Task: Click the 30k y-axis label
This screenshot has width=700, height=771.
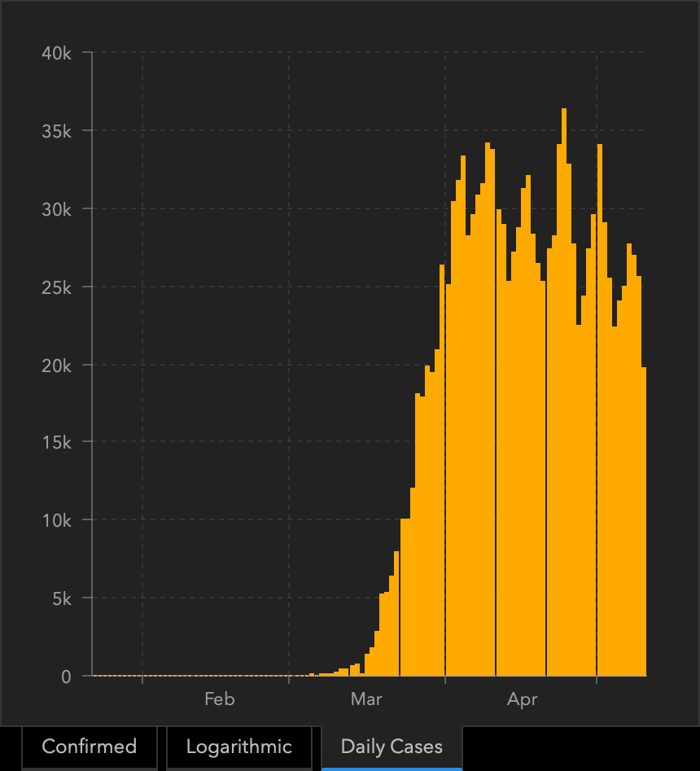Action: pos(56,209)
